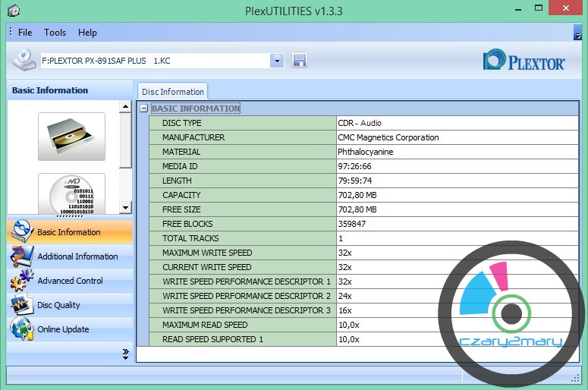
Task: Click the Advanced Control gears icon
Action: (21, 281)
